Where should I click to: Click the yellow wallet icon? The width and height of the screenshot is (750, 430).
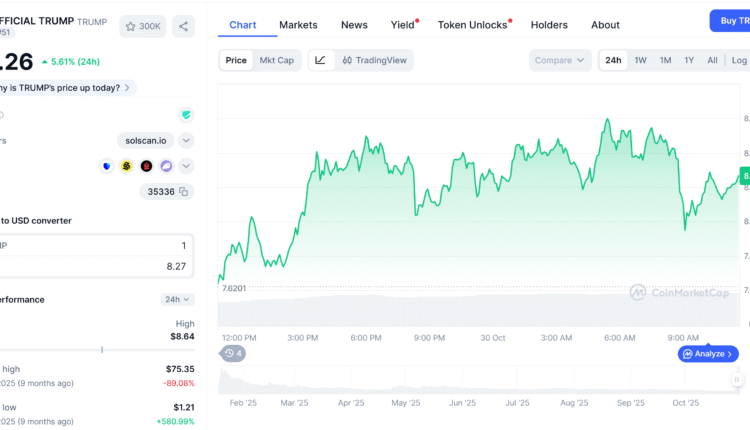pyautogui.click(x=127, y=166)
